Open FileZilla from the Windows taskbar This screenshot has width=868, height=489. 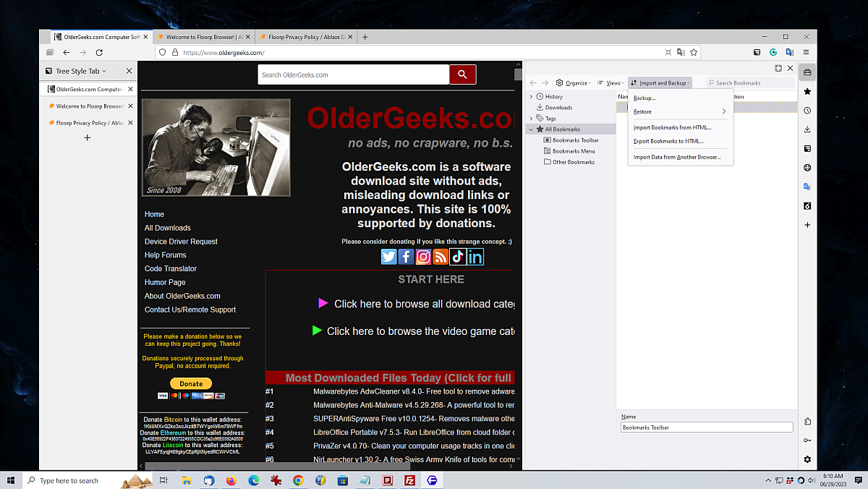[x=409, y=480]
